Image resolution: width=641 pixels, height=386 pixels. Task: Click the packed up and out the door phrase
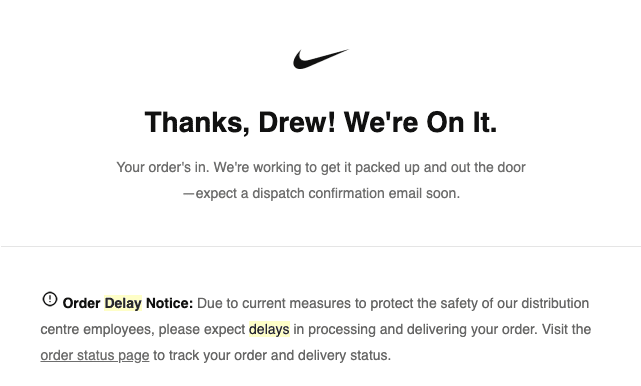(440, 167)
